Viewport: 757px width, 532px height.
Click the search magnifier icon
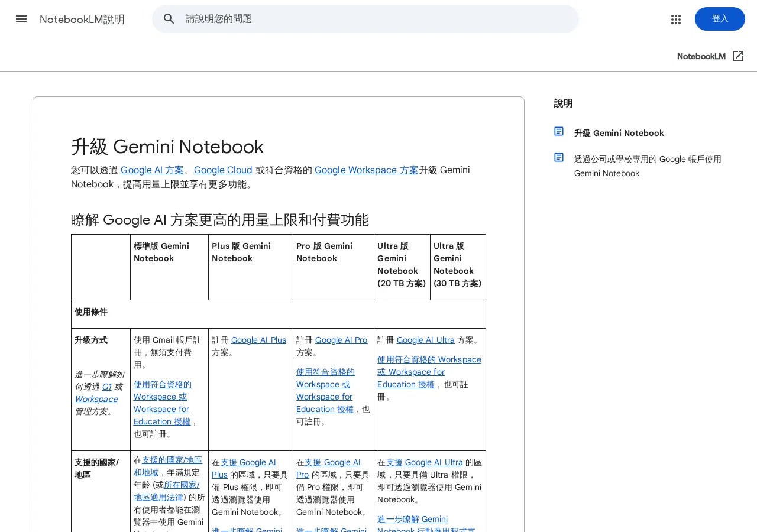pyautogui.click(x=169, y=19)
